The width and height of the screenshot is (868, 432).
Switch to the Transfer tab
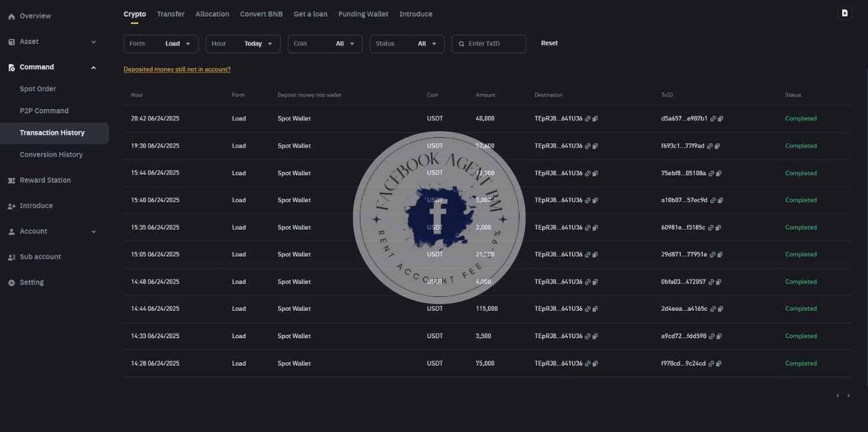coord(171,14)
